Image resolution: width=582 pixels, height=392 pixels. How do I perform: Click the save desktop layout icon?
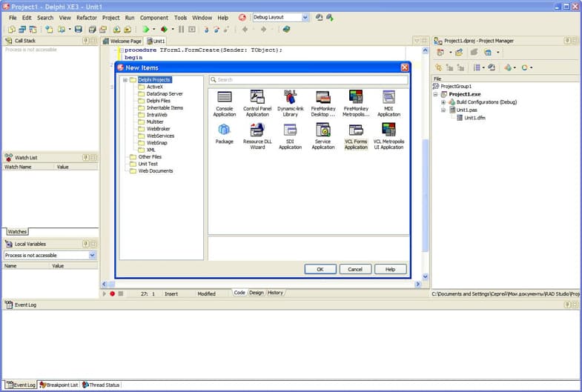[x=319, y=18]
